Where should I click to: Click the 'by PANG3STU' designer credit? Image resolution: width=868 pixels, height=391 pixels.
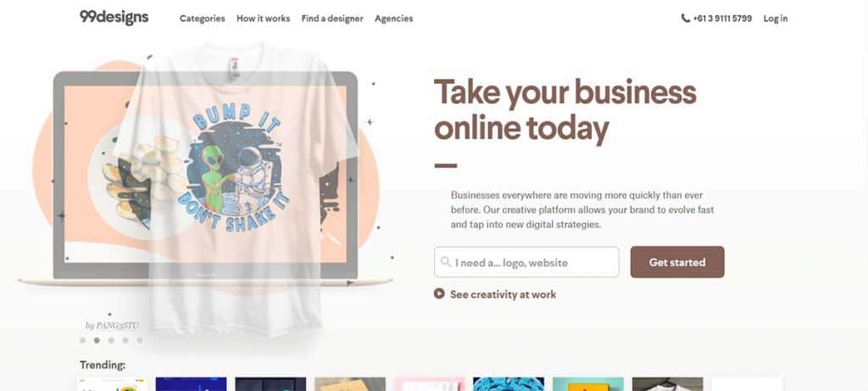coord(112,325)
